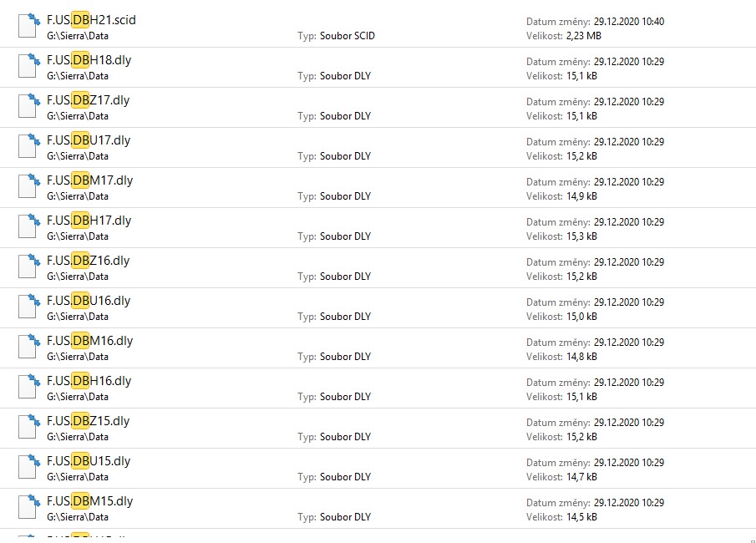Select the file icon for F.US.DBZ16.dly
756x543 pixels.
coord(28,266)
